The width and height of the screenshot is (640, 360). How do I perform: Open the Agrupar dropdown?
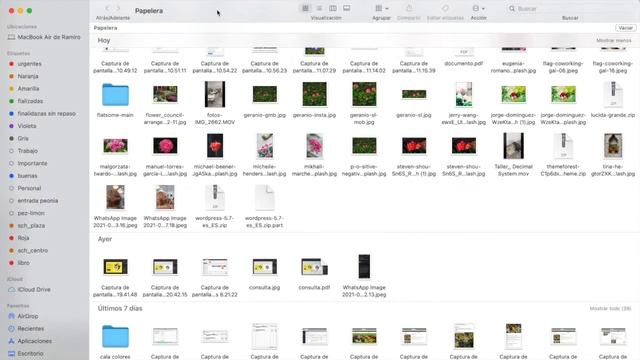coord(382,8)
